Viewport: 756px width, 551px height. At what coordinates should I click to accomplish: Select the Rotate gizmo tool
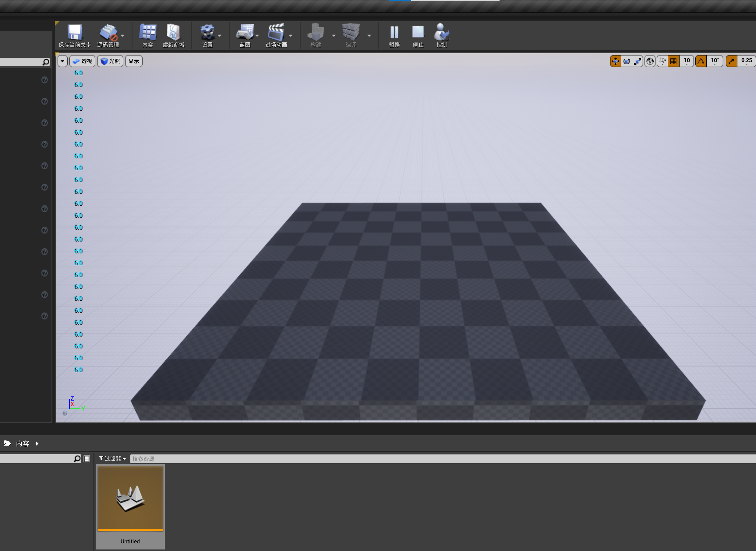tap(627, 61)
